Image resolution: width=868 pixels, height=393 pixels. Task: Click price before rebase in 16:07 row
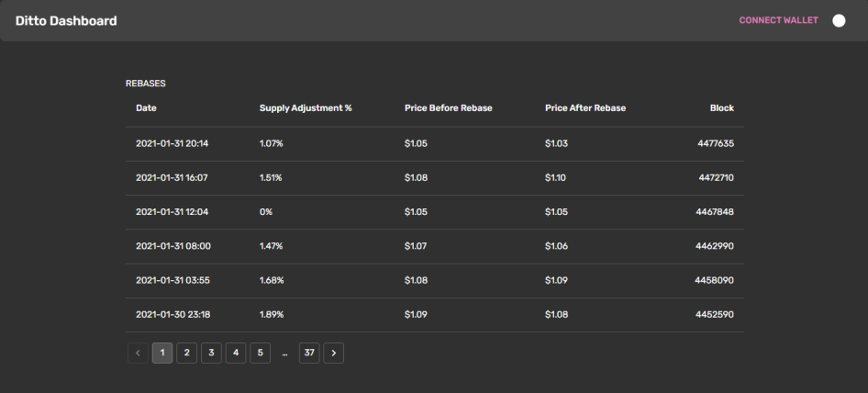click(416, 178)
